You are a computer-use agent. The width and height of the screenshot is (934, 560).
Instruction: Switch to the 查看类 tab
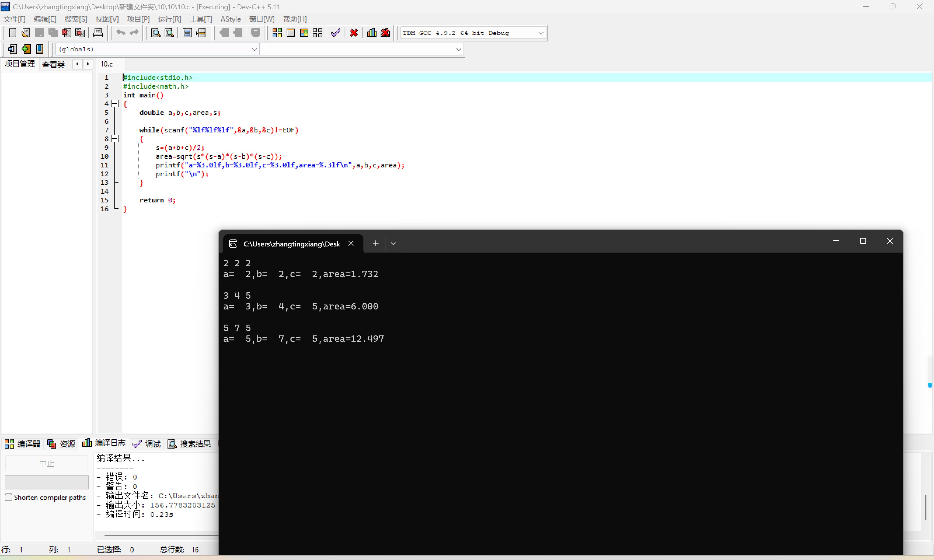point(53,64)
